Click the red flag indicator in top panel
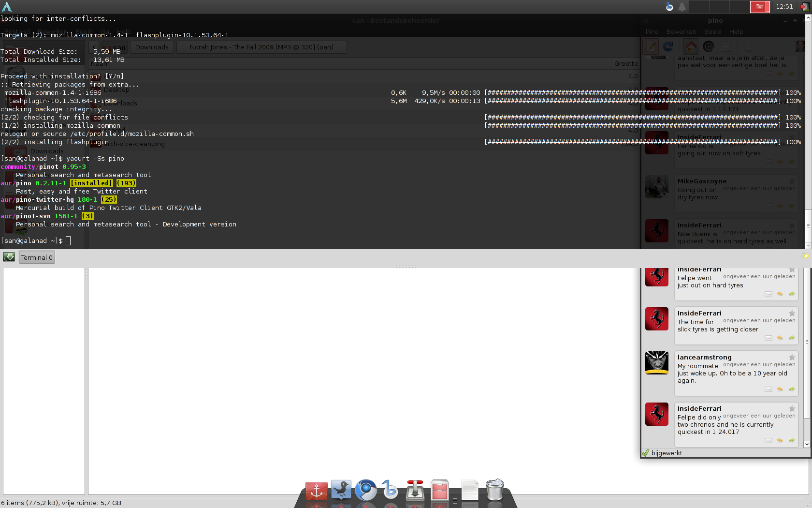This screenshot has height=508, width=812. (759, 7)
